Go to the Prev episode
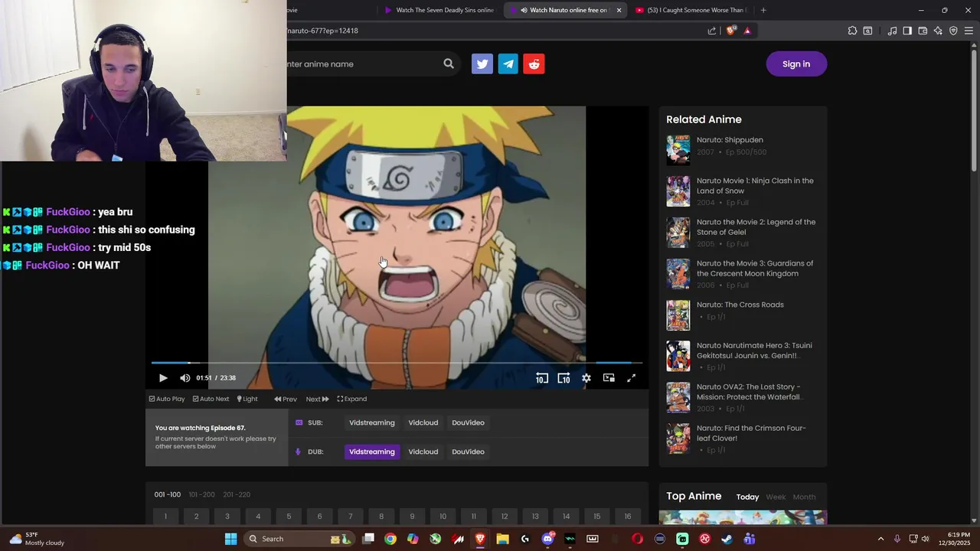 286,399
